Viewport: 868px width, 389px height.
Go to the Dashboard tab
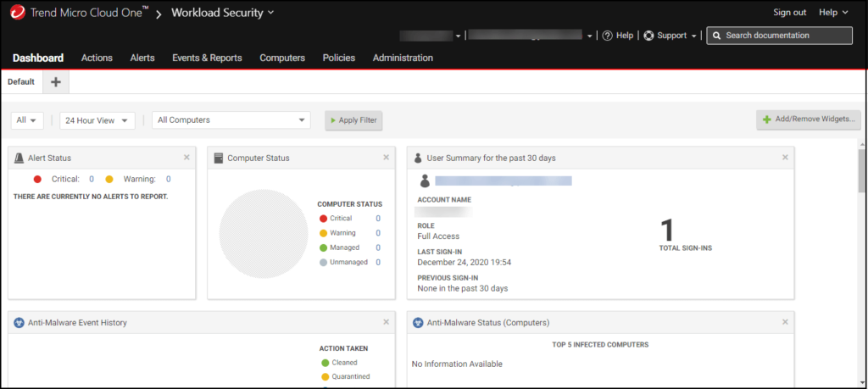38,58
